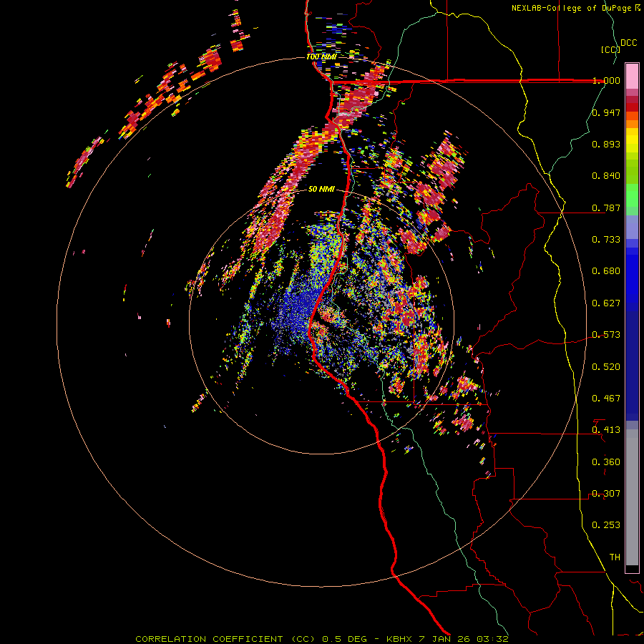This screenshot has height=644, width=644.
Task: Click the 0.307 color scale value
Action: point(606,494)
